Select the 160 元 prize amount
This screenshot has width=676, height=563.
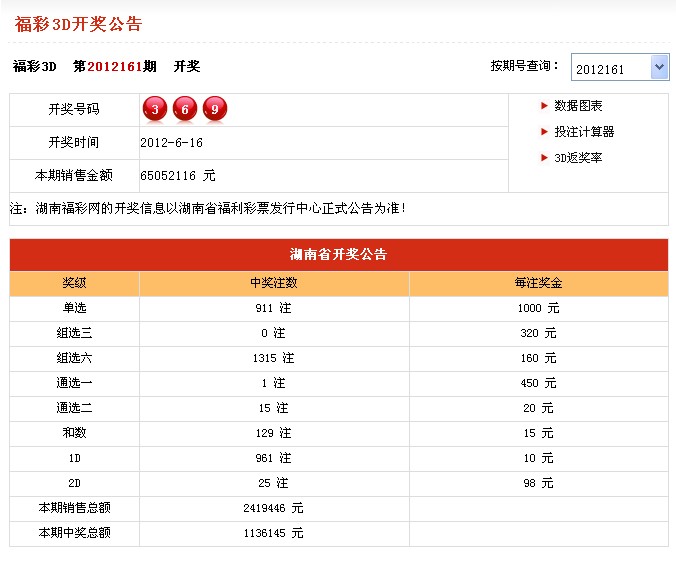[x=538, y=358]
